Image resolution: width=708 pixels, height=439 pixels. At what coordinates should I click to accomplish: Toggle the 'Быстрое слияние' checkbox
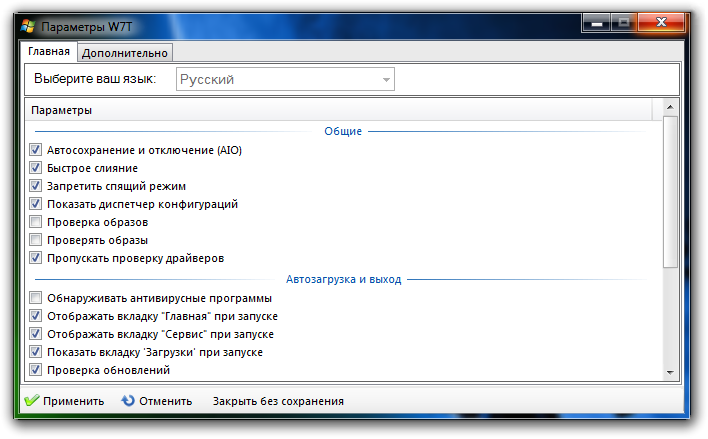tap(36, 168)
